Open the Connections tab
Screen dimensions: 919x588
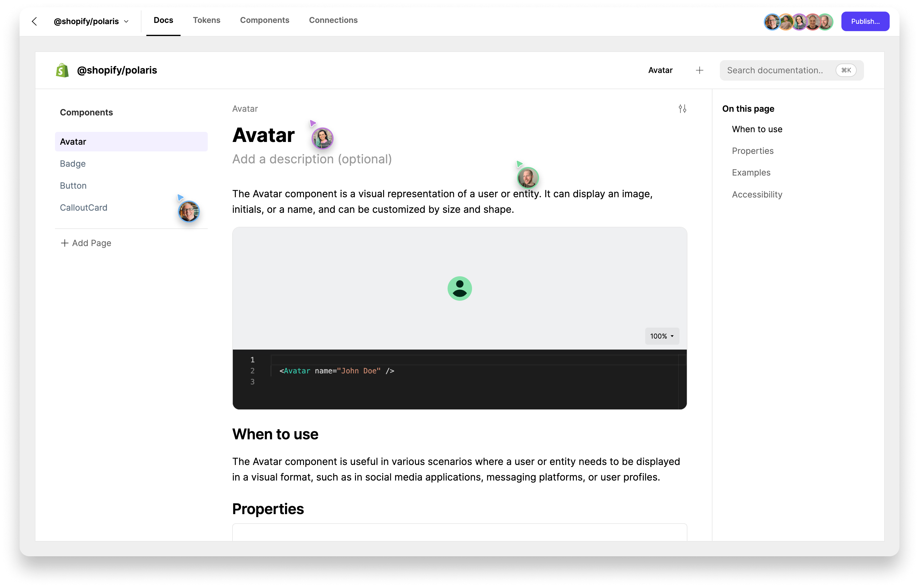click(333, 20)
